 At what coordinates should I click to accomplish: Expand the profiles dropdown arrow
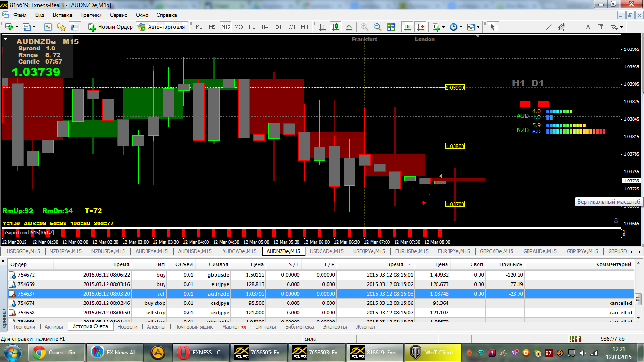[x=34, y=27]
